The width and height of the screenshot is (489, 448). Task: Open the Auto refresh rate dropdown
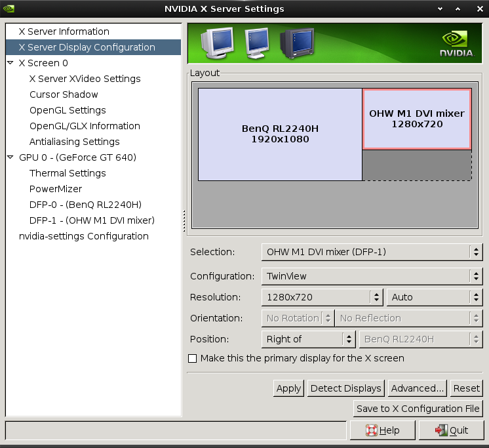pyautogui.click(x=435, y=297)
